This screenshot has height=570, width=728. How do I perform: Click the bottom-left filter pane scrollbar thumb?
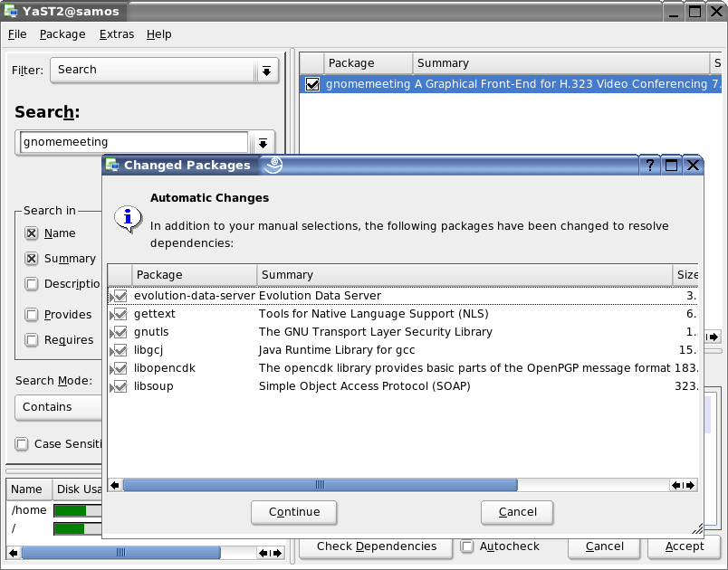(120, 553)
